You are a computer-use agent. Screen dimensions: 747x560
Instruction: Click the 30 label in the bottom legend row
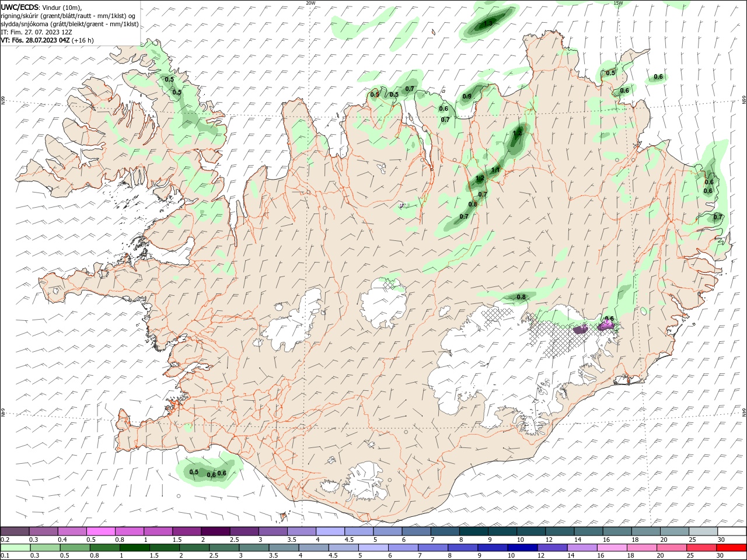click(x=721, y=556)
